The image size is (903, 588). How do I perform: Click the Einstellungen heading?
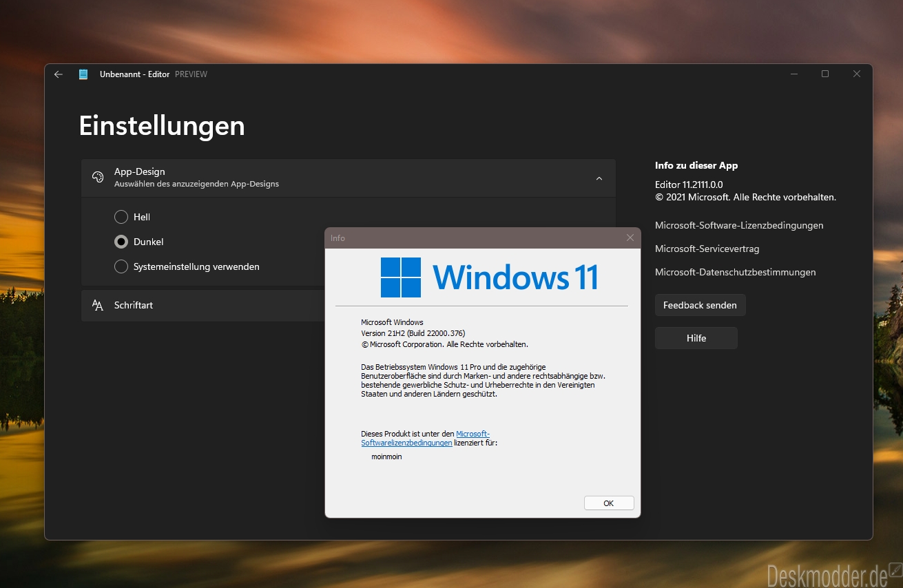tap(162, 126)
